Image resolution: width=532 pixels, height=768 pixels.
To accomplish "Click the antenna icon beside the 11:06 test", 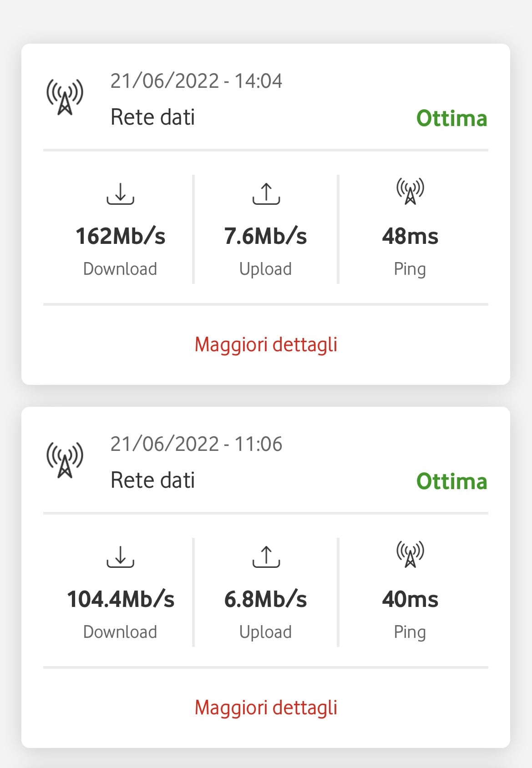I will pyautogui.click(x=65, y=460).
